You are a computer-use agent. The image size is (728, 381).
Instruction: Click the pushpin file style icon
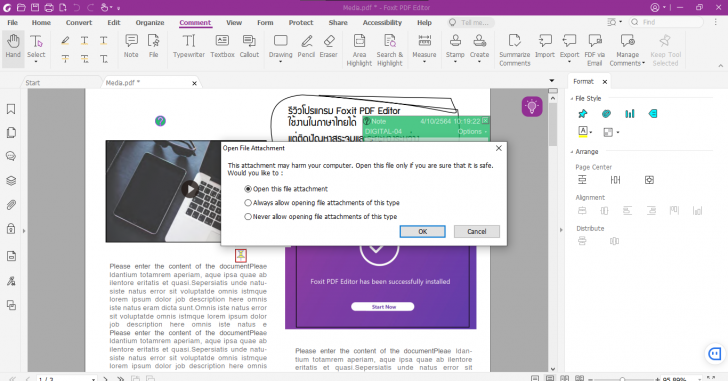pos(582,114)
